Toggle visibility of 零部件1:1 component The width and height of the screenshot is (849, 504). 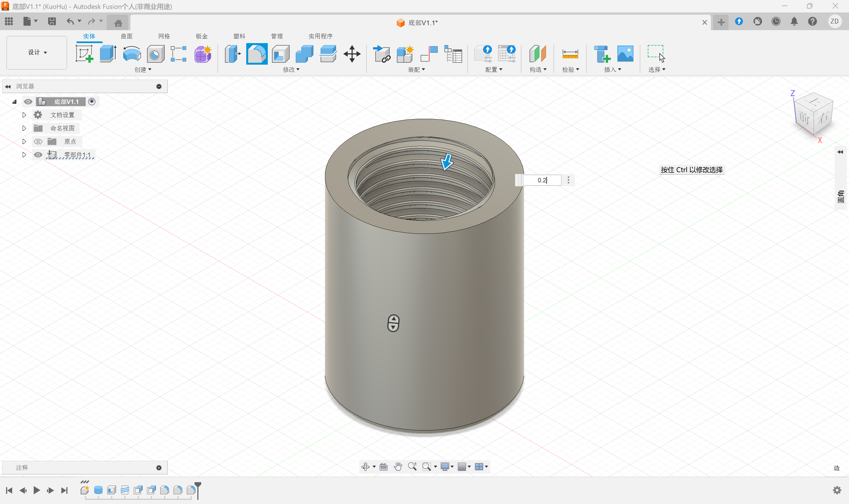[38, 155]
